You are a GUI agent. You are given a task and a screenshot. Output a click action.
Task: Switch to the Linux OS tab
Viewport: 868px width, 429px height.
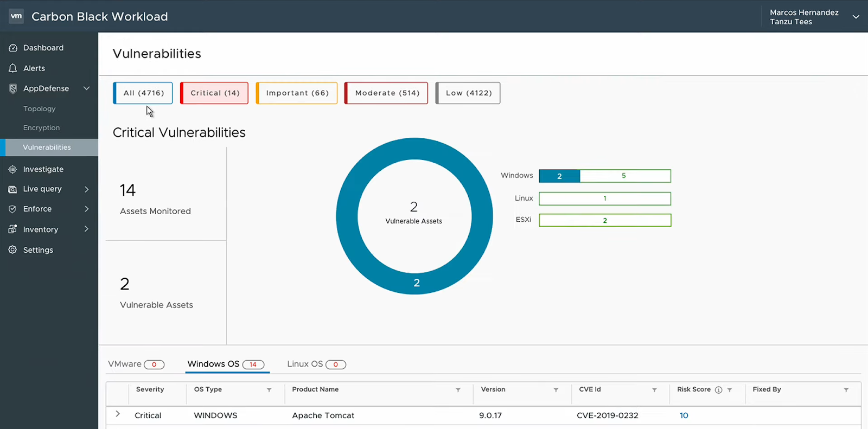pos(316,364)
